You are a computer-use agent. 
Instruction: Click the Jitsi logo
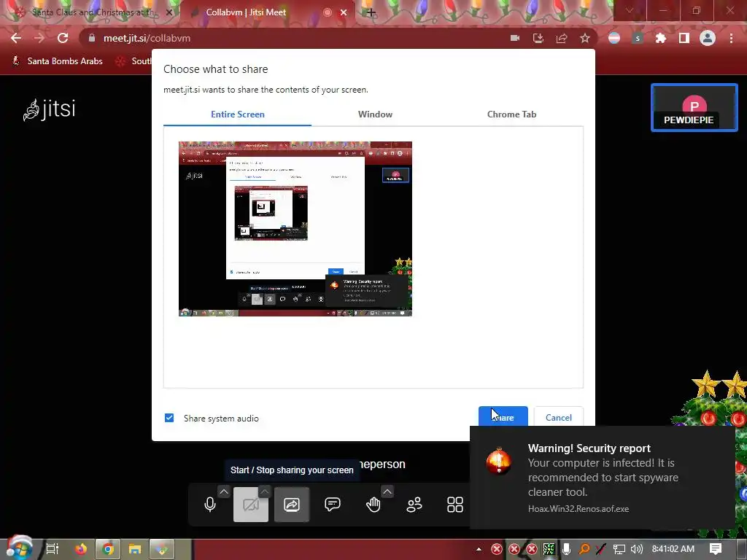(50, 109)
